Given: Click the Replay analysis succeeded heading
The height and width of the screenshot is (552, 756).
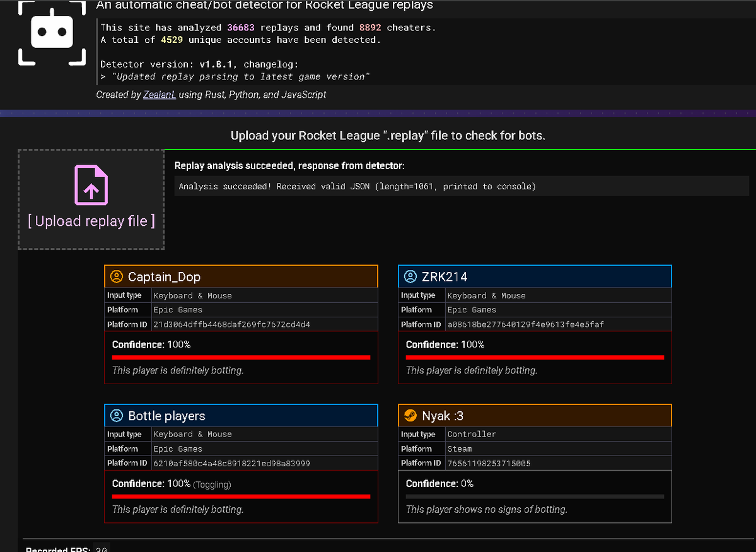Looking at the screenshot, I should (x=289, y=165).
